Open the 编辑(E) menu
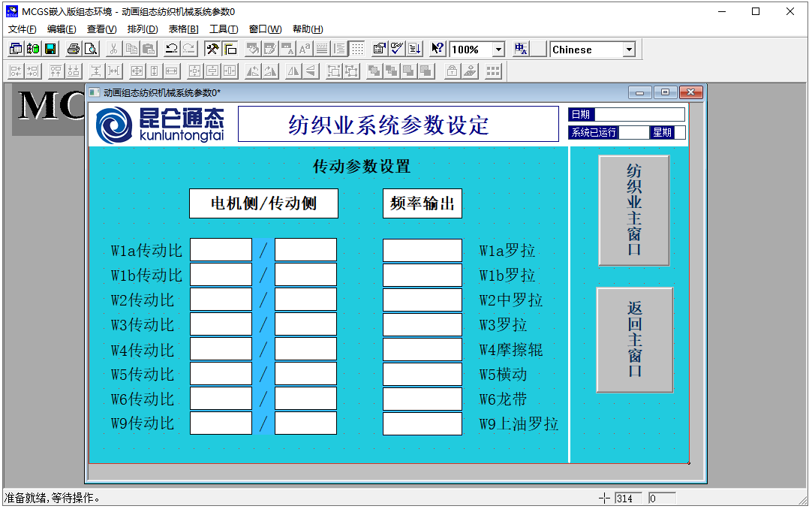The image size is (812, 509). pyautogui.click(x=62, y=29)
